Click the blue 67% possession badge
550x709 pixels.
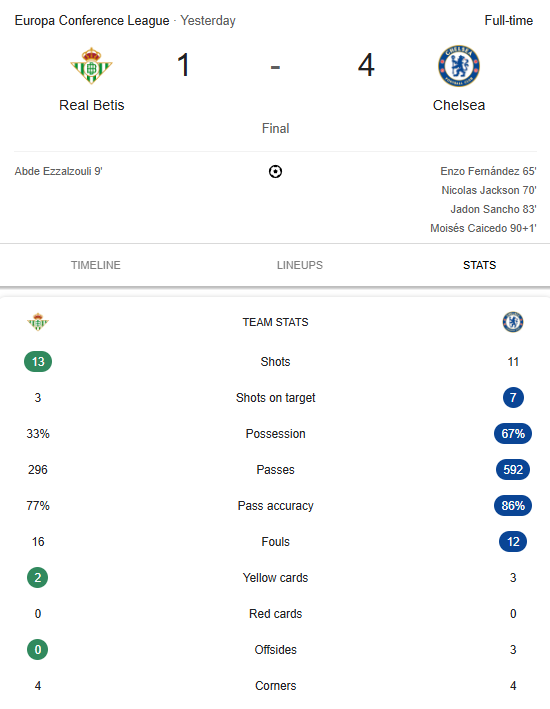[x=513, y=434]
